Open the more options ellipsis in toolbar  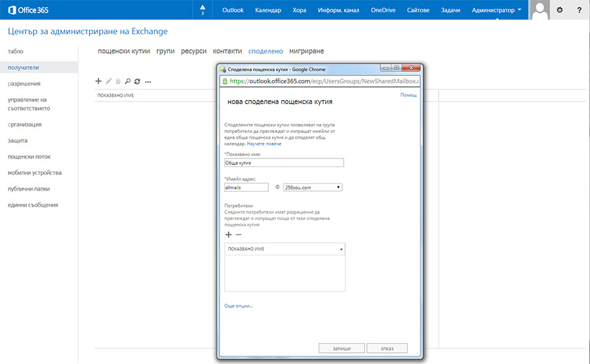pyautogui.click(x=148, y=82)
